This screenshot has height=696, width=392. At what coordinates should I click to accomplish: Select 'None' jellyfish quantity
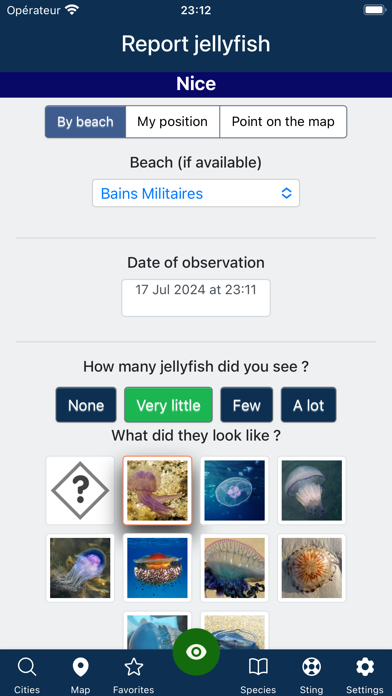[x=86, y=405]
